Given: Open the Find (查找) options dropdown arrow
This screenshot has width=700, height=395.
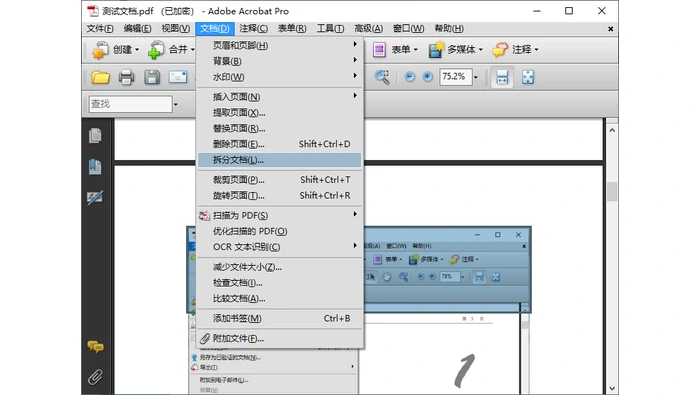Looking at the screenshot, I should pyautogui.click(x=175, y=104).
